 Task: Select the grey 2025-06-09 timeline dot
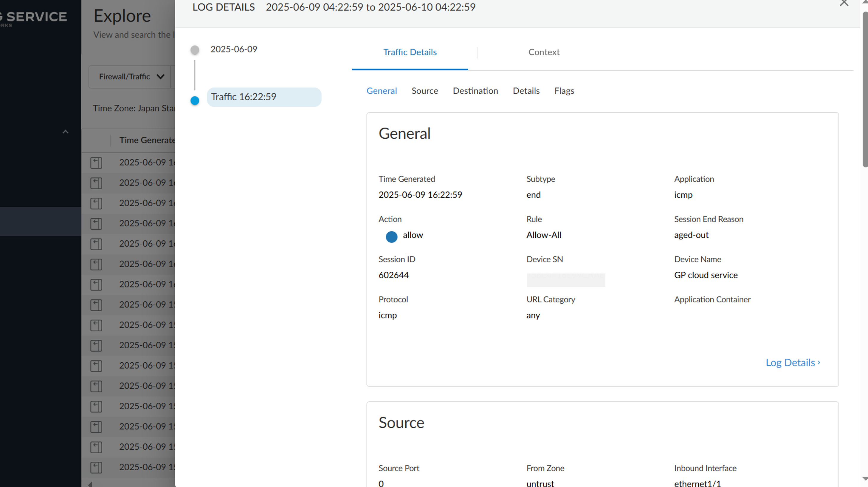click(x=195, y=50)
